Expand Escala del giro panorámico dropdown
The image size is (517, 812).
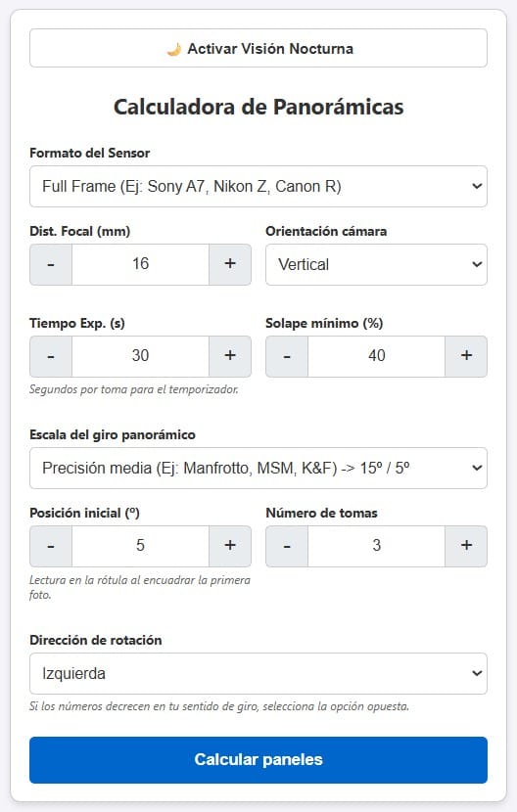click(258, 469)
